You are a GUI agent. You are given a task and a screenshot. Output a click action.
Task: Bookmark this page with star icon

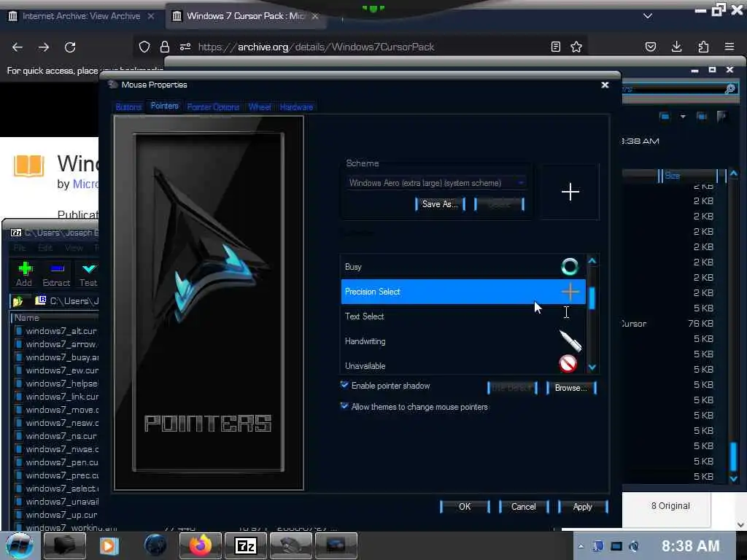pos(576,47)
